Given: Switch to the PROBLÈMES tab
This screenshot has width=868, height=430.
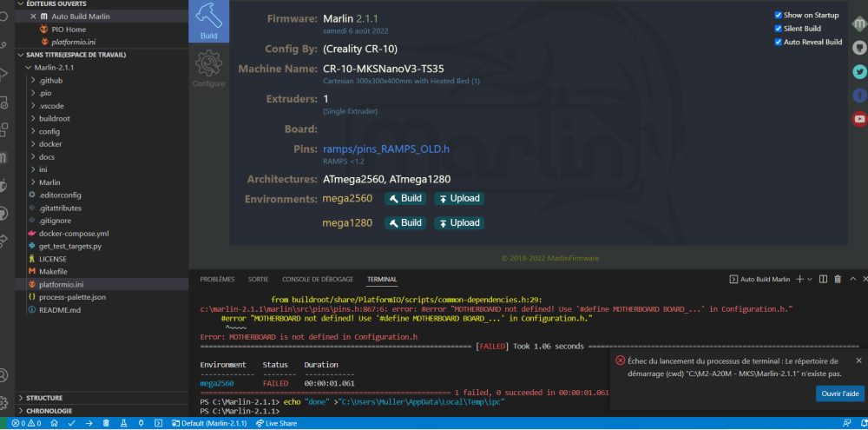Looking at the screenshot, I should (217, 279).
